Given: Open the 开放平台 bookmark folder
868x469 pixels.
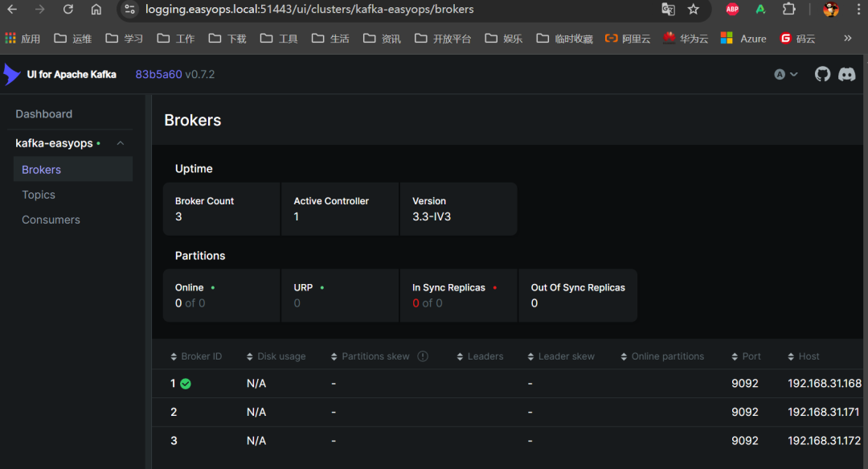Looking at the screenshot, I should tap(443, 39).
